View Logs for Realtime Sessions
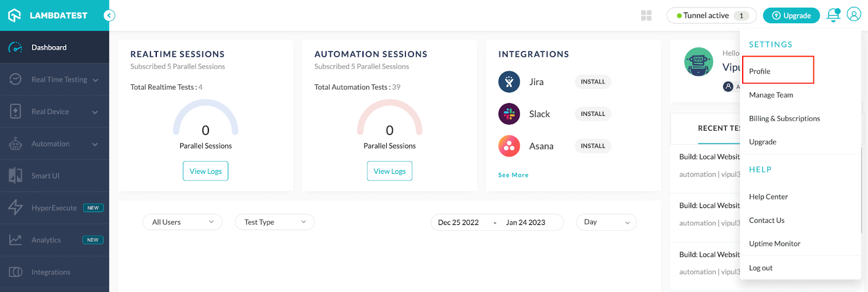868x292 pixels. 206,171
